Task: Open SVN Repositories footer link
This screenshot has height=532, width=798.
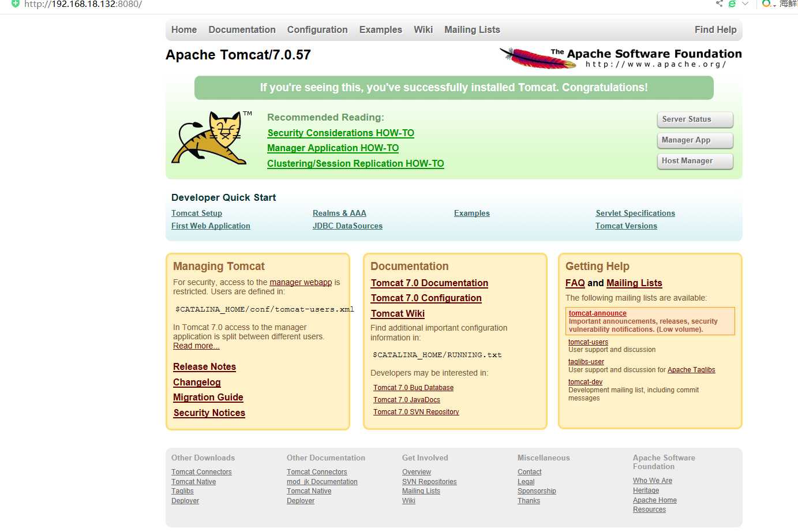Action: [429, 482]
